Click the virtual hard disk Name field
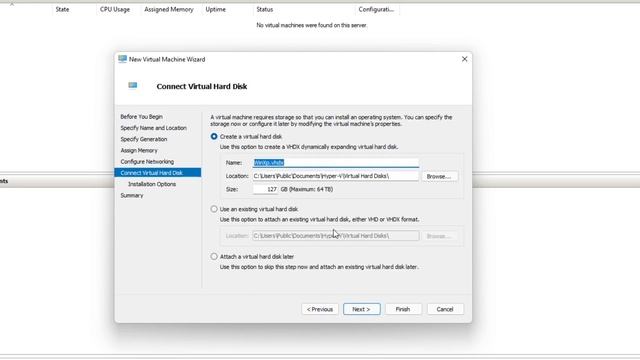640x360 pixels. [x=336, y=162]
